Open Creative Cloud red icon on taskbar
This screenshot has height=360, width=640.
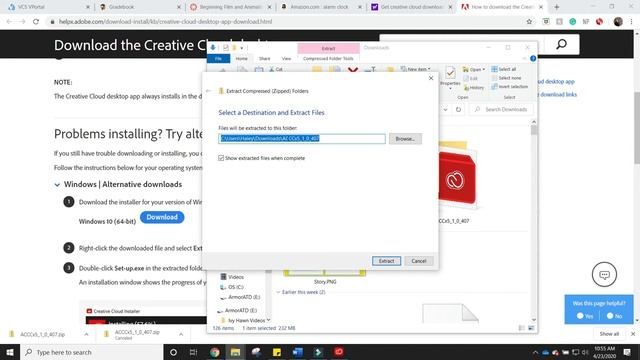tap(339, 352)
